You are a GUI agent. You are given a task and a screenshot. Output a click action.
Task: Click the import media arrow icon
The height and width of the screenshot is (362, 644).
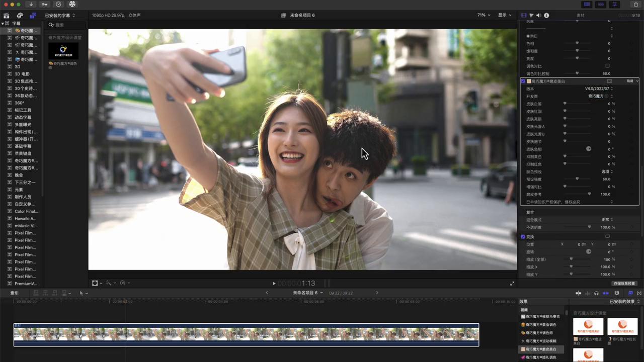[x=31, y=4]
